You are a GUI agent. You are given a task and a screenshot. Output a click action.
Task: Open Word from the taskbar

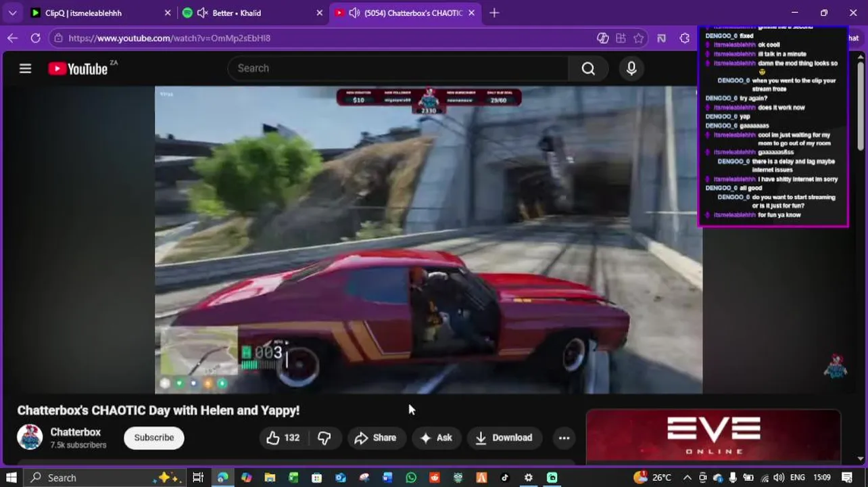point(387,478)
